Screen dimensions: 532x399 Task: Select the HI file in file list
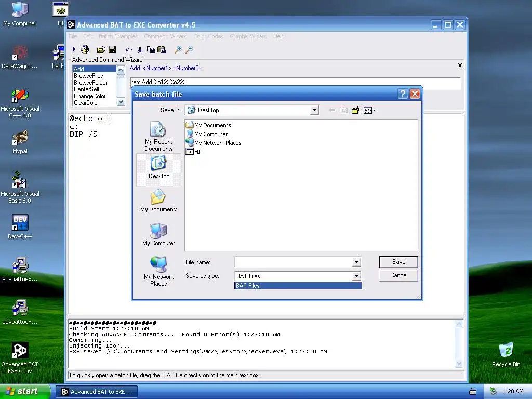pos(193,152)
